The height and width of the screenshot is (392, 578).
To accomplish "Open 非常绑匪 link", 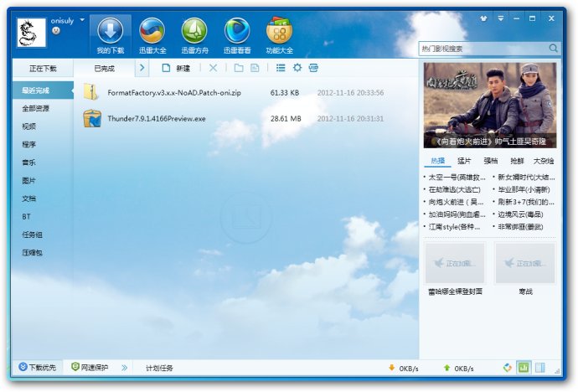I will coord(520,227).
